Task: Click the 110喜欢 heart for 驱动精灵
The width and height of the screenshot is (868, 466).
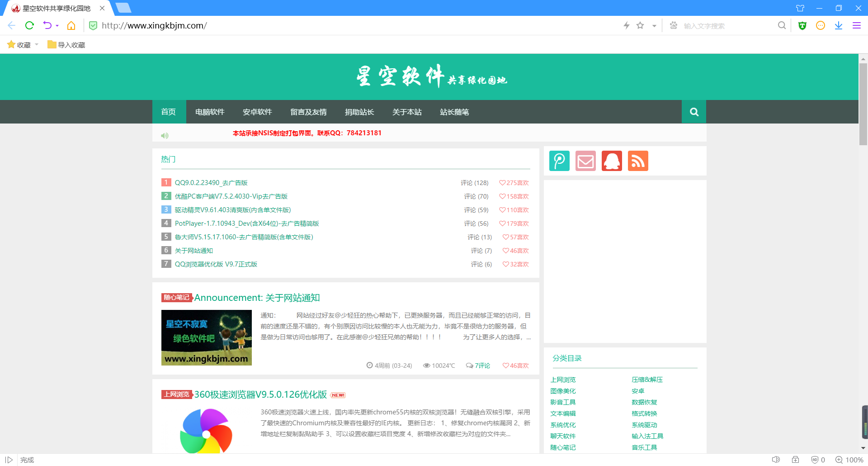Action: [514, 210]
